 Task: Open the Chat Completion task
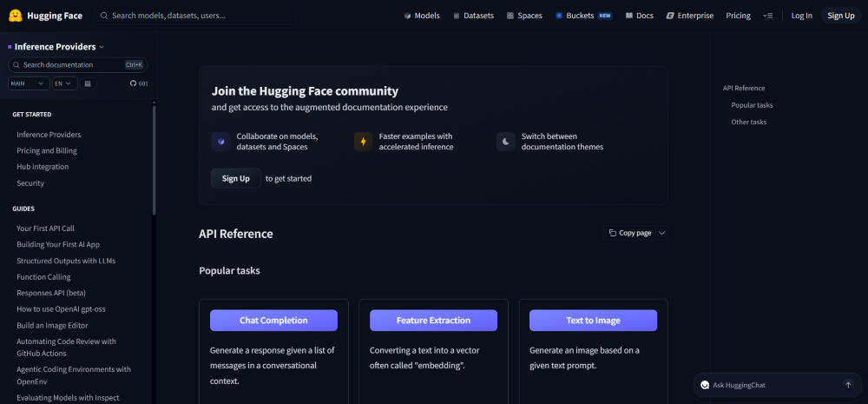273,321
